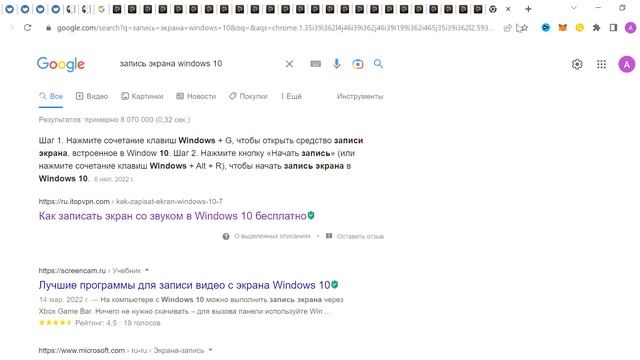Click the ru.itopvpn.com result URL
This screenshot has width=640, height=360.
[x=131, y=201]
